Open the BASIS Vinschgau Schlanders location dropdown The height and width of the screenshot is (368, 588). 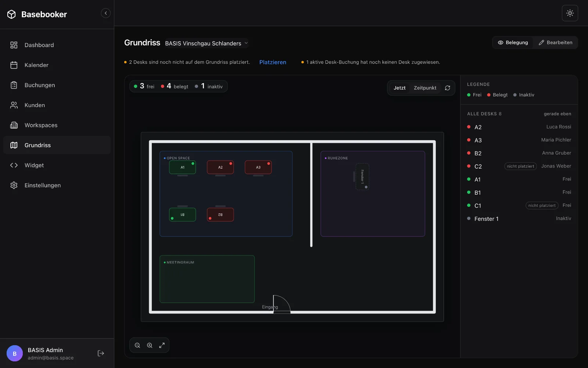pyautogui.click(x=207, y=43)
